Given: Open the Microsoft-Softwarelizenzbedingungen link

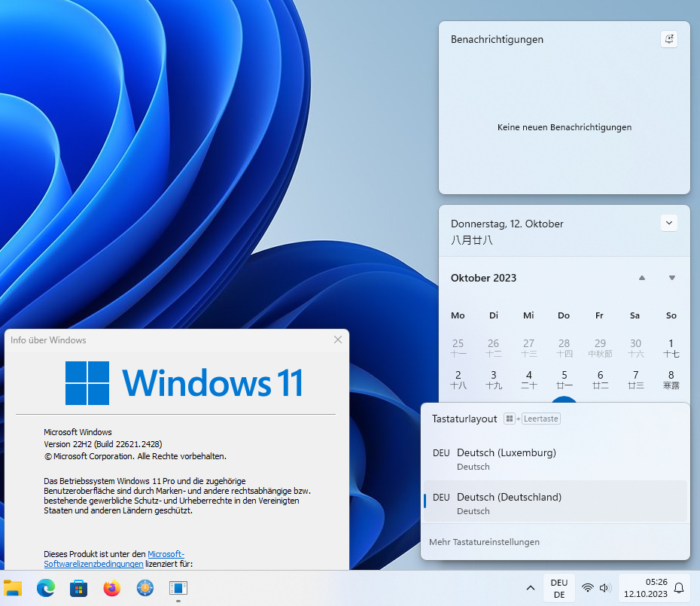Looking at the screenshot, I should tap(114, 559).
